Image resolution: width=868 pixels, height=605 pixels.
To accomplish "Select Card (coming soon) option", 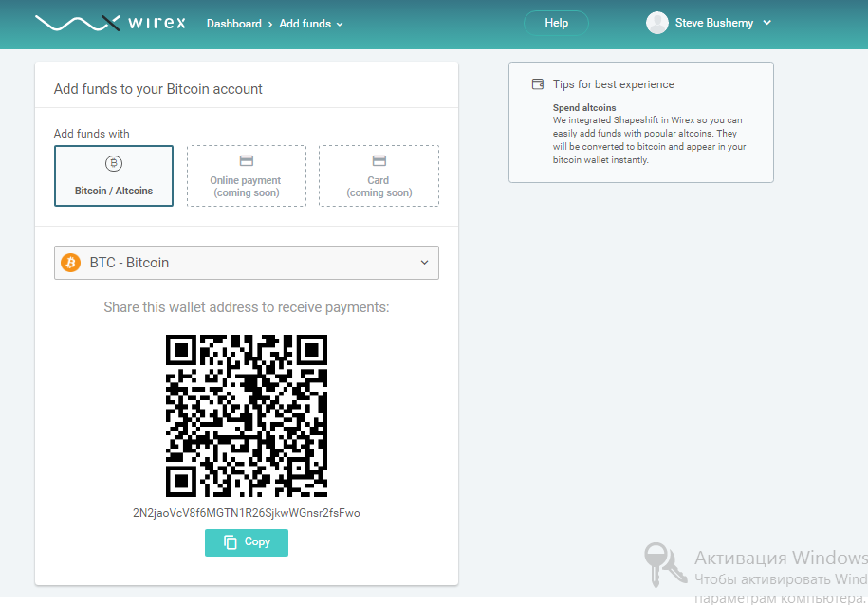I will [x=379, y=176].
